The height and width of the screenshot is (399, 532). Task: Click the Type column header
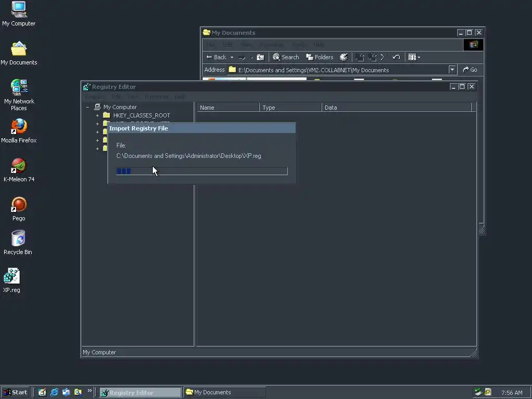click(x=290, y=108)
